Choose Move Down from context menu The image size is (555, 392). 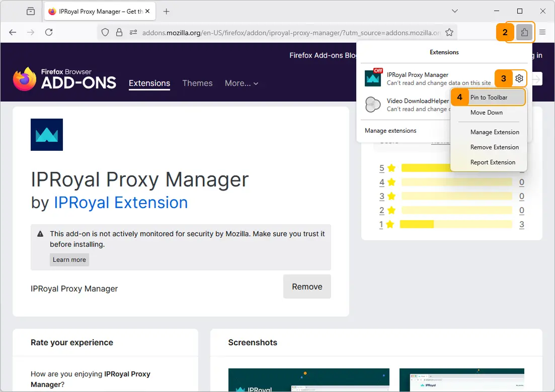coord(487,113)
